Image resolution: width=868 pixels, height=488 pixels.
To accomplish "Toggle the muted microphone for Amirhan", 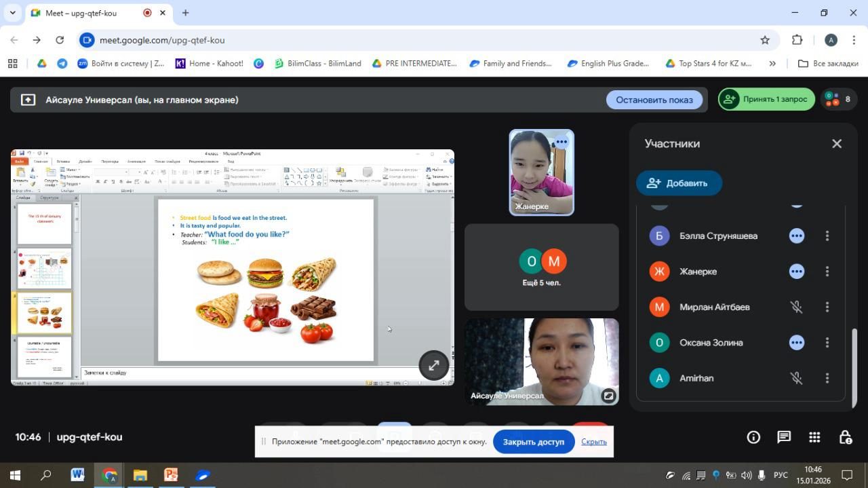I will click(x=797, y=378).
